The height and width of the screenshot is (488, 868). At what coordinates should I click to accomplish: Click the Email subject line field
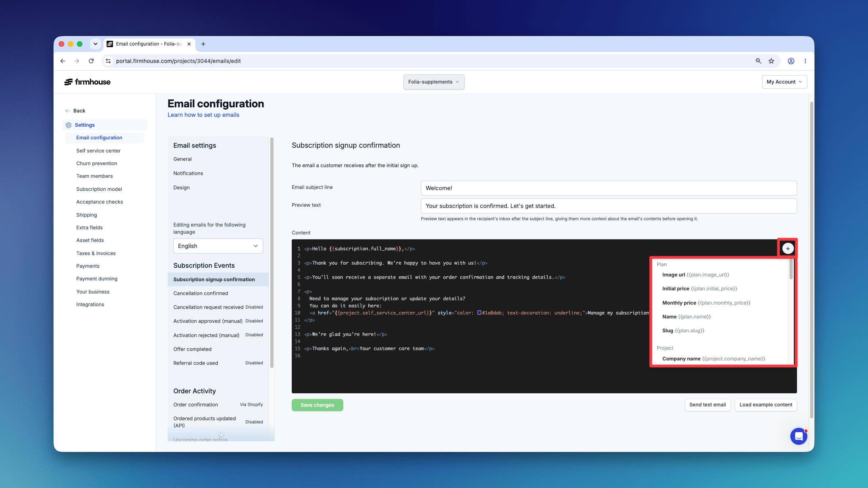tap(608, 188)
